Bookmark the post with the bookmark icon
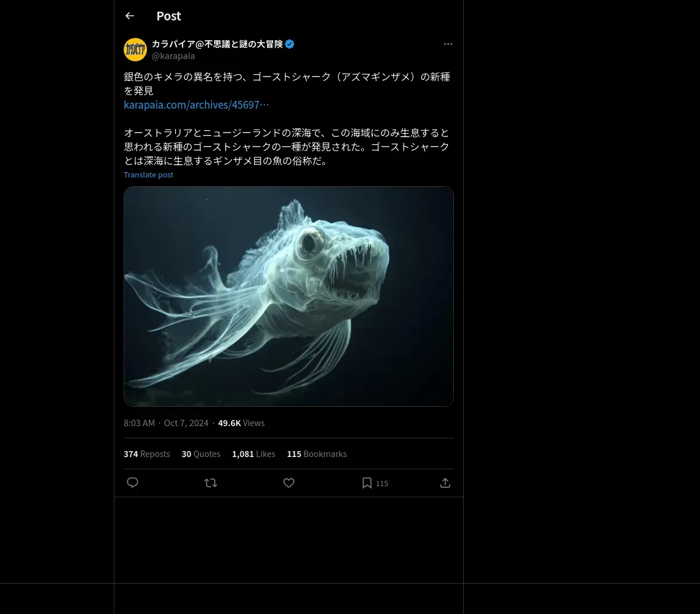 [x=367, y=483]
